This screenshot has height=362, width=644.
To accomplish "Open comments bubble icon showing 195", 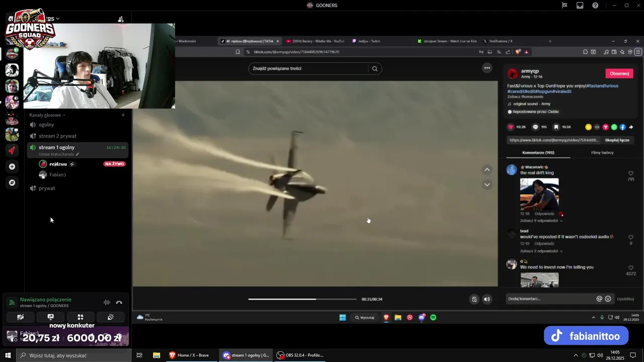I will click(x=535, y=127).
